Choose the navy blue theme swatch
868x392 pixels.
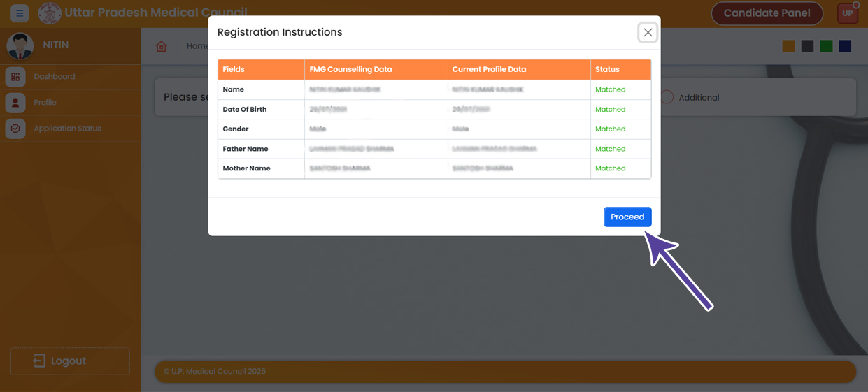click(x=845, y=46)
